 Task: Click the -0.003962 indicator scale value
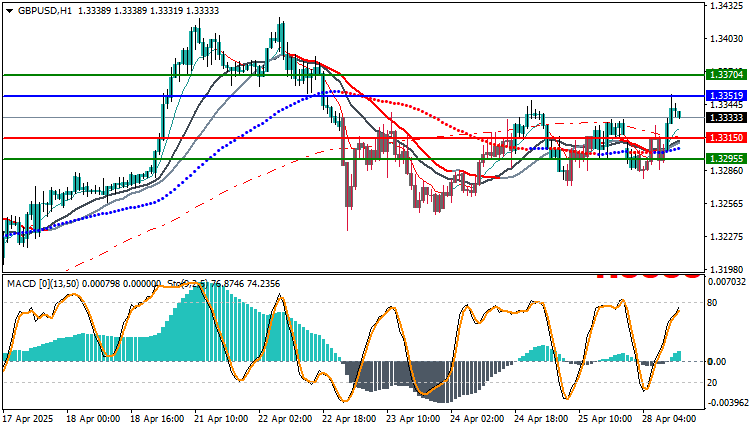click(727, 403)
